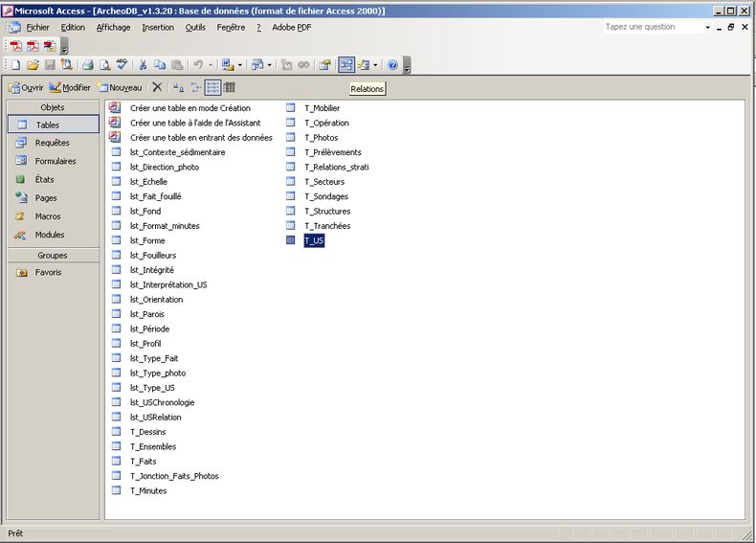Screen dimensions: 756x543
Task: Click the Modifier button
Action: (x=70, y=87)
